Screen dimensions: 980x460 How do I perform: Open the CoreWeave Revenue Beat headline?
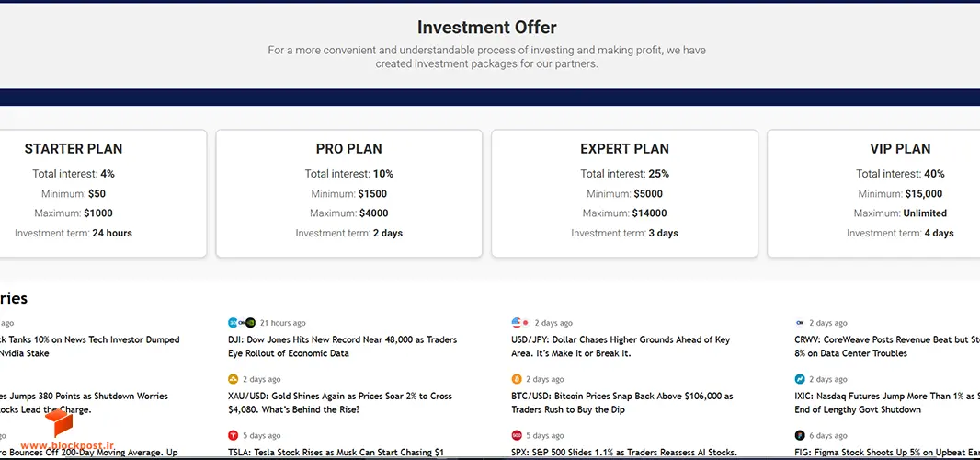click(887, 347)
